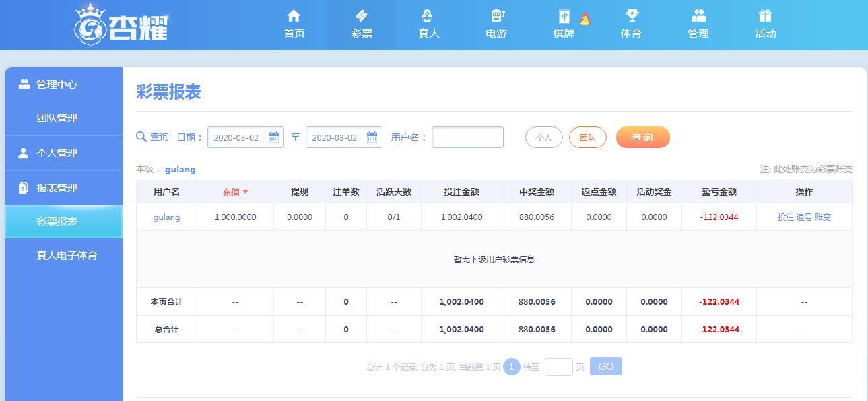Open 投注 for user gulang

[x=786, y=217]
